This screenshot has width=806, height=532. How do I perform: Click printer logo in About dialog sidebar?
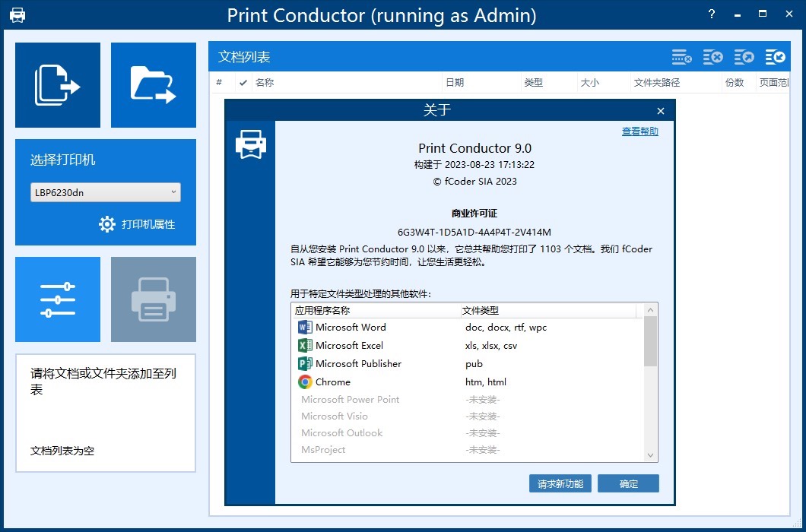(250, 144)
